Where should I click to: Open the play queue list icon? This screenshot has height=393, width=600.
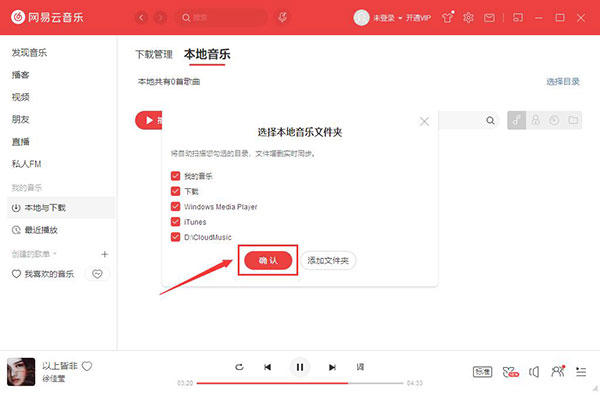[x=581, y=371]
